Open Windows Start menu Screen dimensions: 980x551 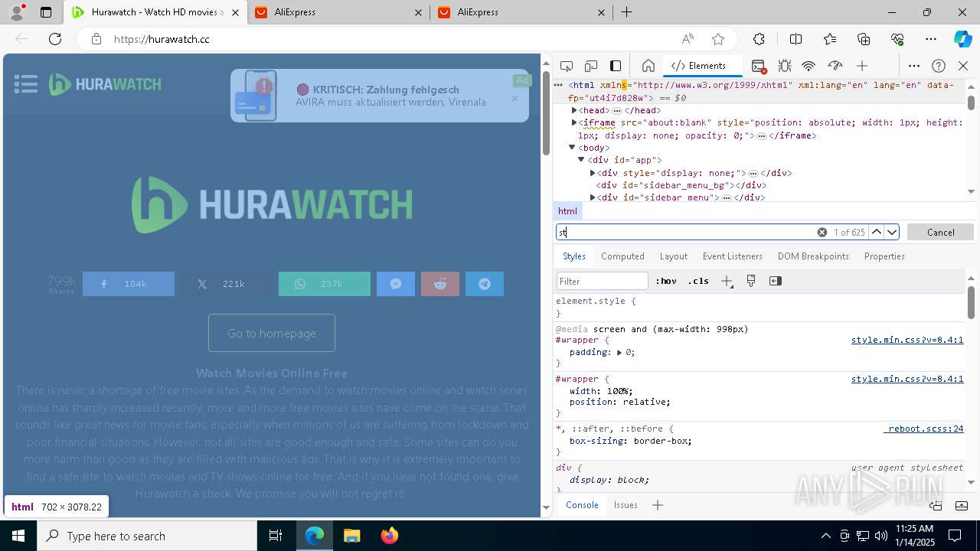[18, 536]
